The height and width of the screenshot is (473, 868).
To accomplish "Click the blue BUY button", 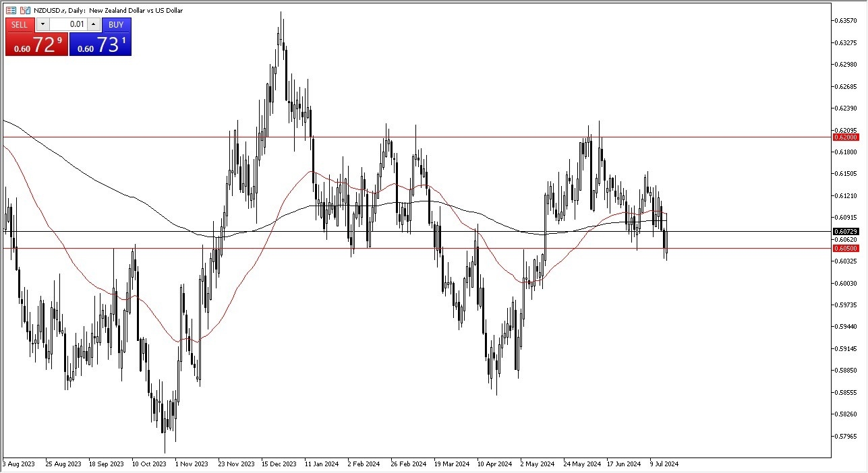I will [116, 25].
